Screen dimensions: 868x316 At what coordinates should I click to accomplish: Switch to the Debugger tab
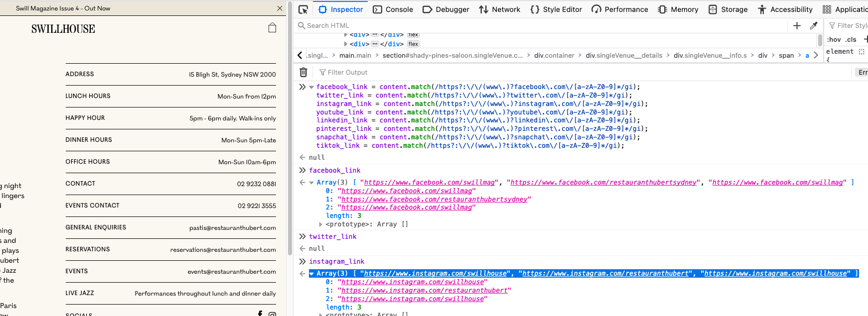coord(445,9)
